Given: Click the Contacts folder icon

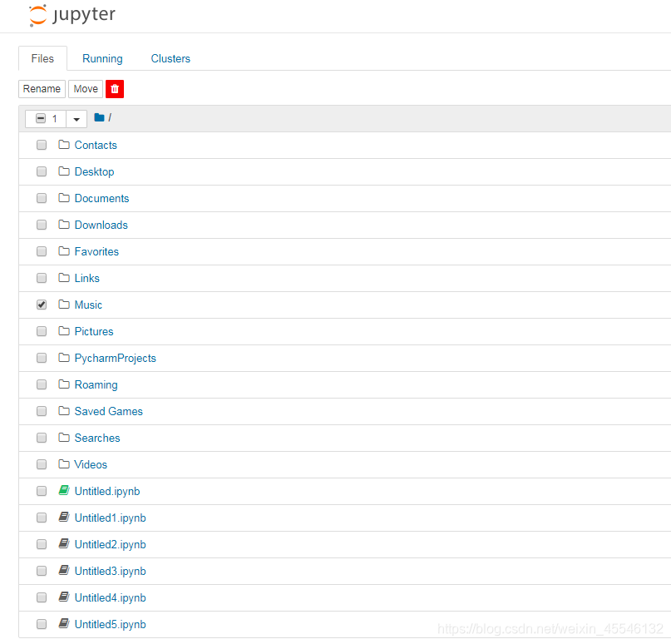Looking at the screenshot, I should coord(64,145).
